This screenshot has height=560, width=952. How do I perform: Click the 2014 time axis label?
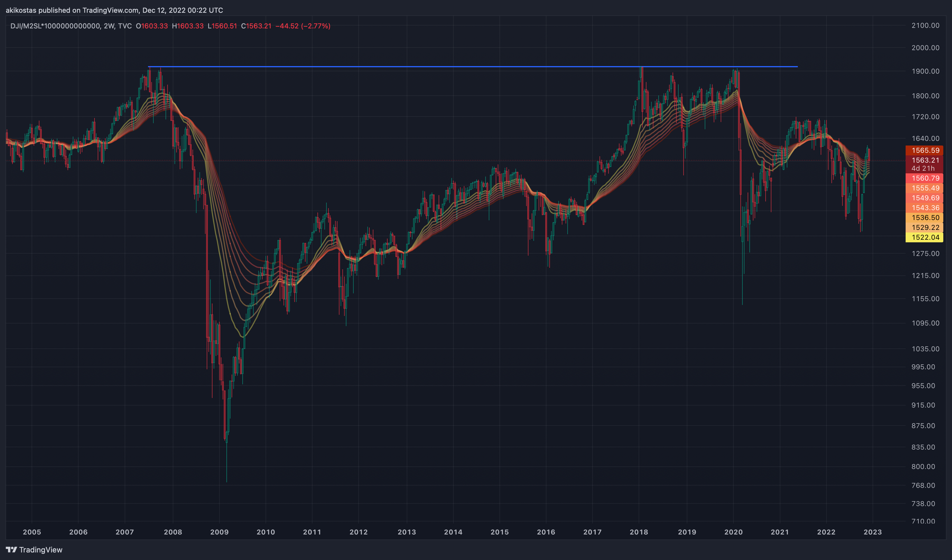tap(453, 532)
